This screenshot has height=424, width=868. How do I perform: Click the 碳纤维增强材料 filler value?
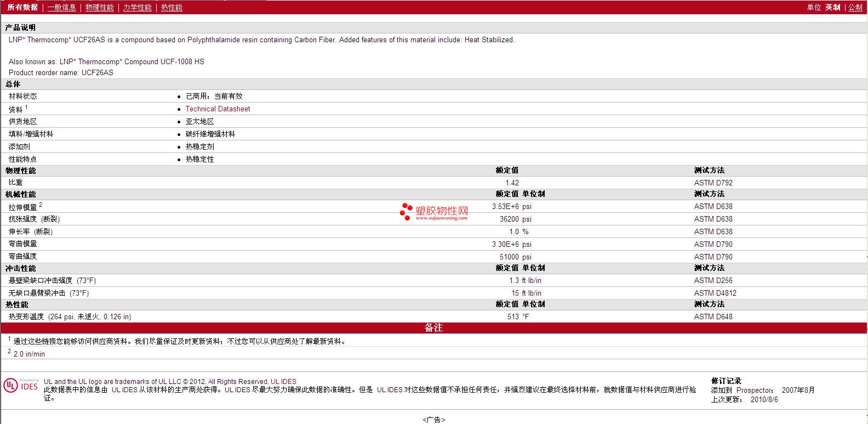tap(210, 134)
